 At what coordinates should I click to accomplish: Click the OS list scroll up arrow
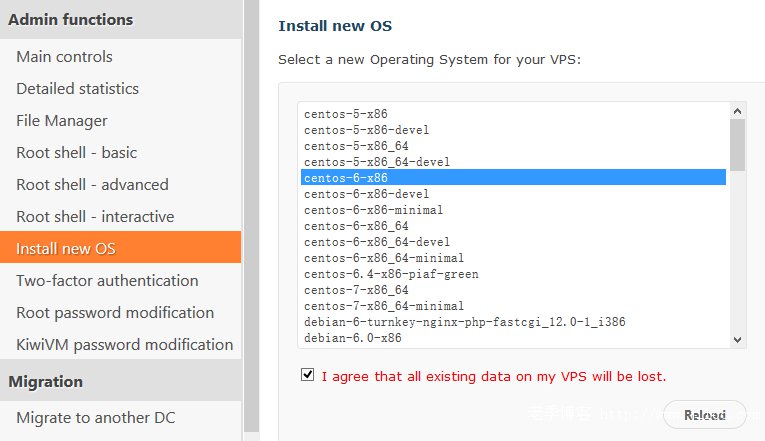tap(737, 111)
